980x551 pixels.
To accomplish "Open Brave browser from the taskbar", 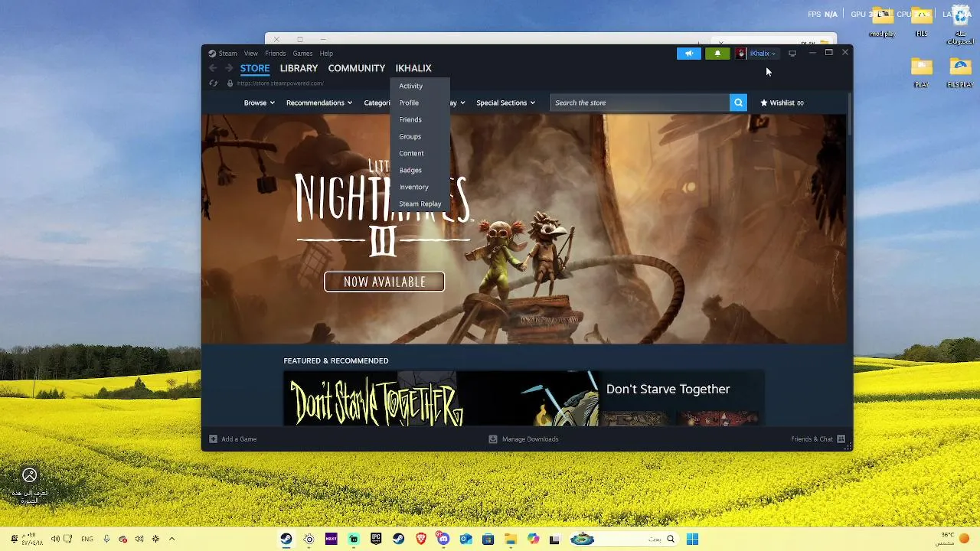I will [421, 539].
